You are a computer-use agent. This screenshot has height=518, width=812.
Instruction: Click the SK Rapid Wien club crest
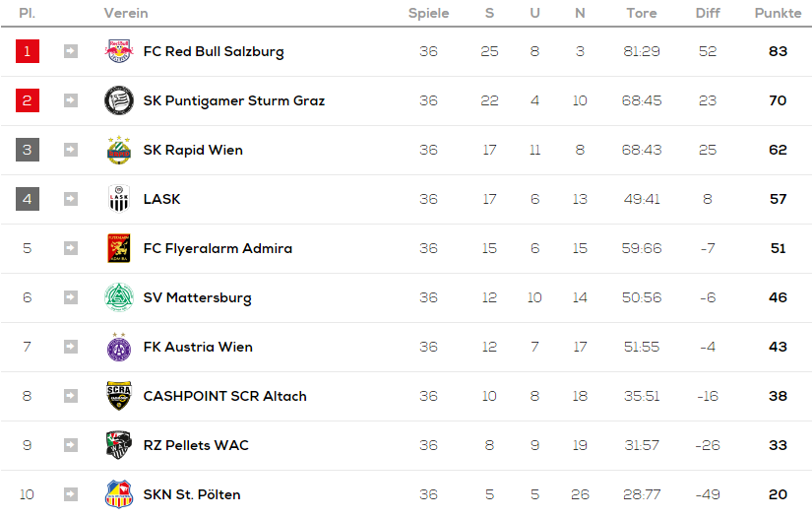tap(118, 150)
